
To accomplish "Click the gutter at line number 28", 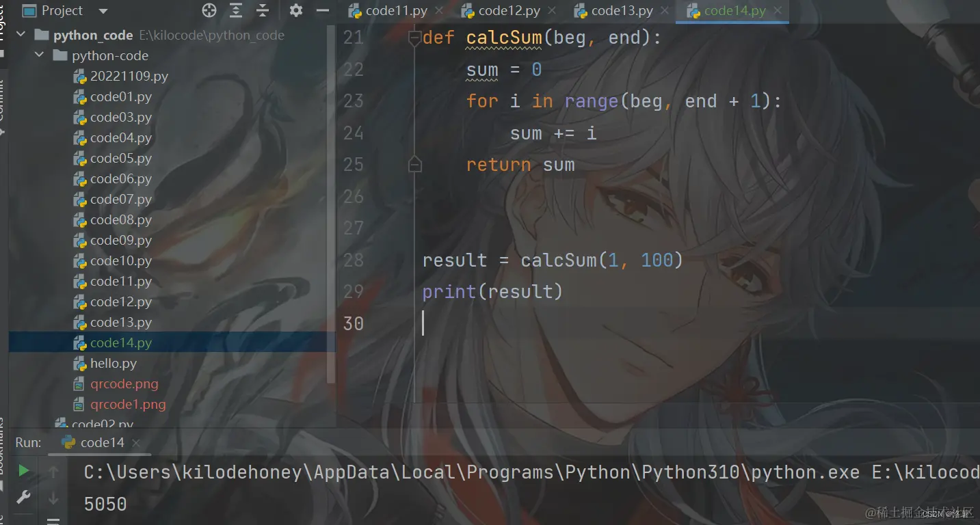I will pos(354,260).
